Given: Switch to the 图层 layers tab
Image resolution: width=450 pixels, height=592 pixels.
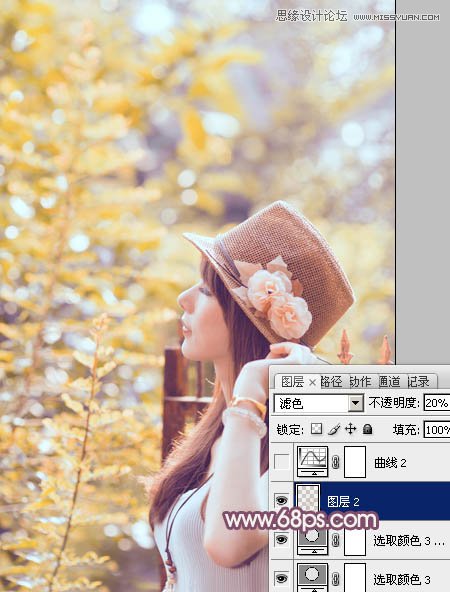Looking at the screenshot, I should tap(292, 382).
